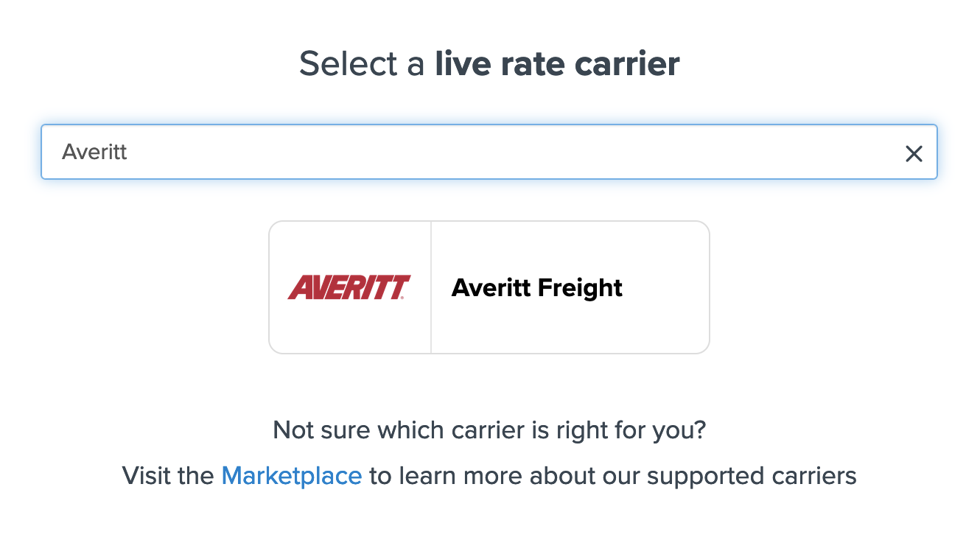
Task: Click the typed "Averitt" search text
Action: point(94,152)
